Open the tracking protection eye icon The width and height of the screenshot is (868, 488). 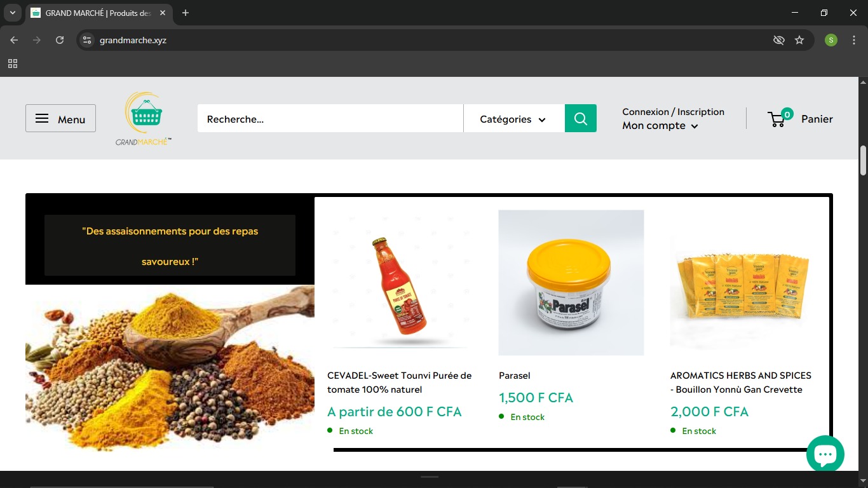coord(778,40)
